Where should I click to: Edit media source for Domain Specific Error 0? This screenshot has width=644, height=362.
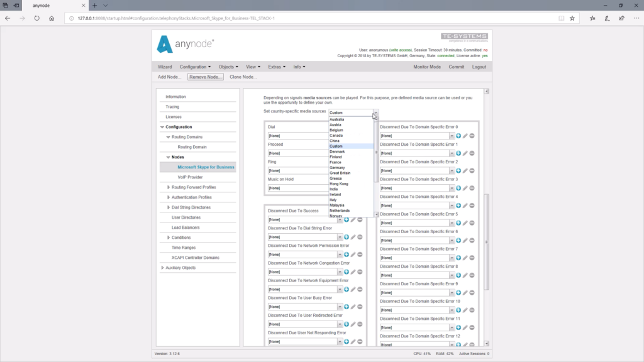(x=465, y=136)
